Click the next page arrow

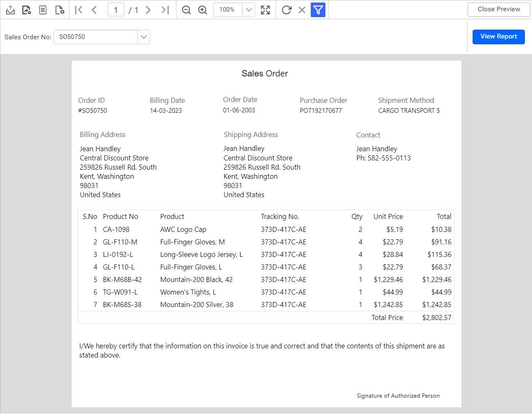pos(148,10)
